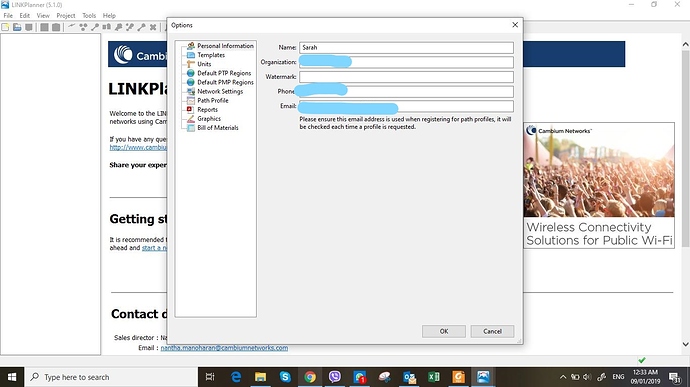
Task: Click the cambium website link on the welcome page
Action: (138, 147)
